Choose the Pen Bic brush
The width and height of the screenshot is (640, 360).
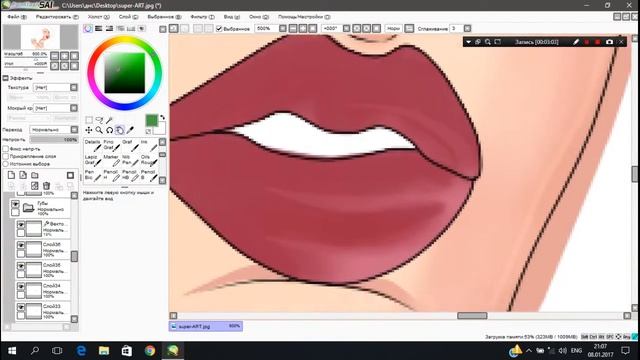pos(93,176)
